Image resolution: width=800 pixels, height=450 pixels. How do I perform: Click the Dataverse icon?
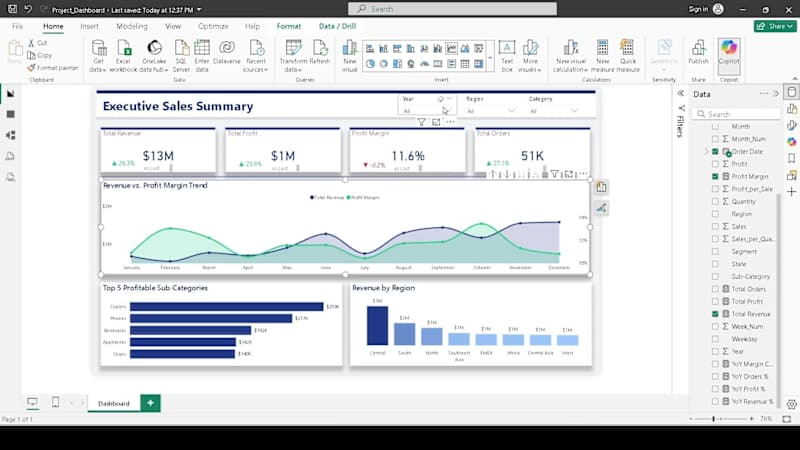(227, 48)
